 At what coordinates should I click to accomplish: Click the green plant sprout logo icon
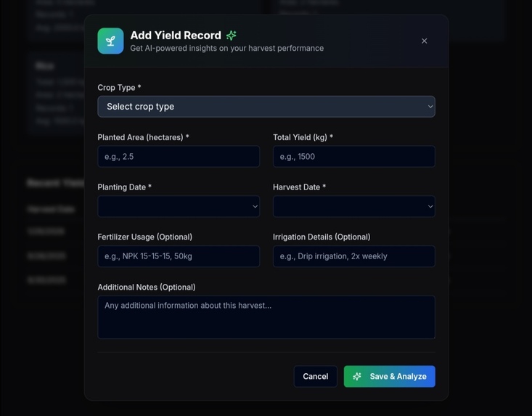[110, 41]
